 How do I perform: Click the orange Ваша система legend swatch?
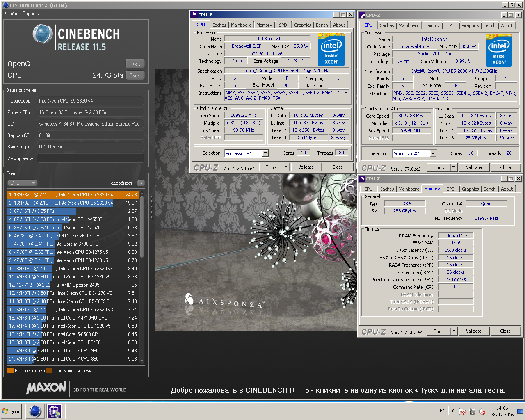tap(11, 371)
